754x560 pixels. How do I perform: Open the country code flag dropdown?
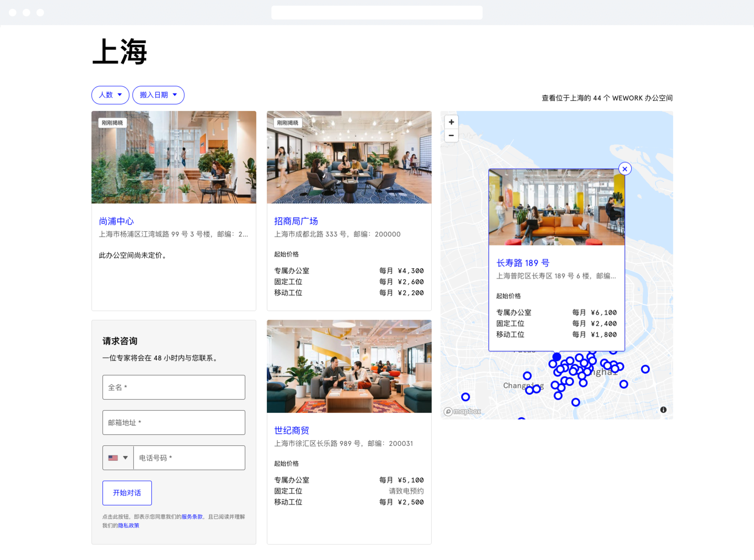click(x=118, y=458)
